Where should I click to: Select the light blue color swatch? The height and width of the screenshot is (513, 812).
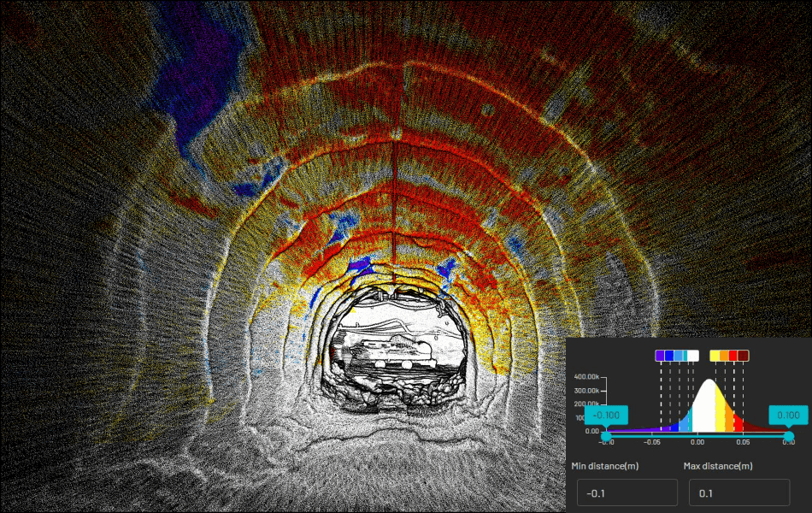[x=680, y=355]
